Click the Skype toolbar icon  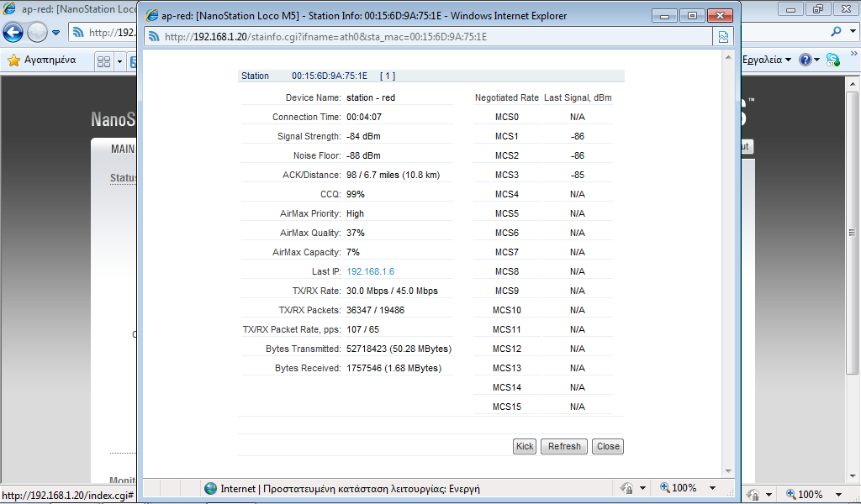(x=833, y=60)
